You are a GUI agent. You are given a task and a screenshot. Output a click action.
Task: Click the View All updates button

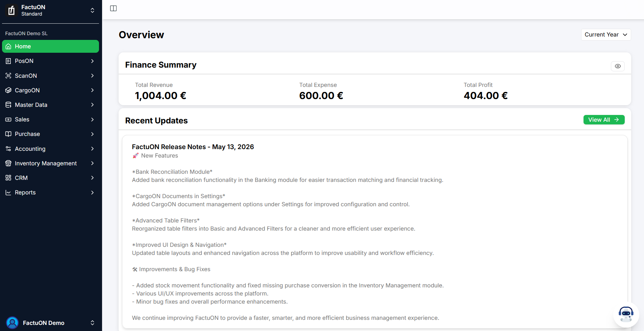coord(604,120)
